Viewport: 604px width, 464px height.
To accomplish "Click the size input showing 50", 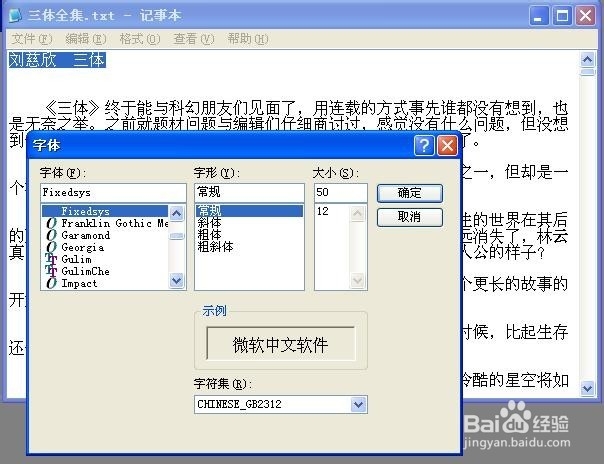I will tap(341, 192).
